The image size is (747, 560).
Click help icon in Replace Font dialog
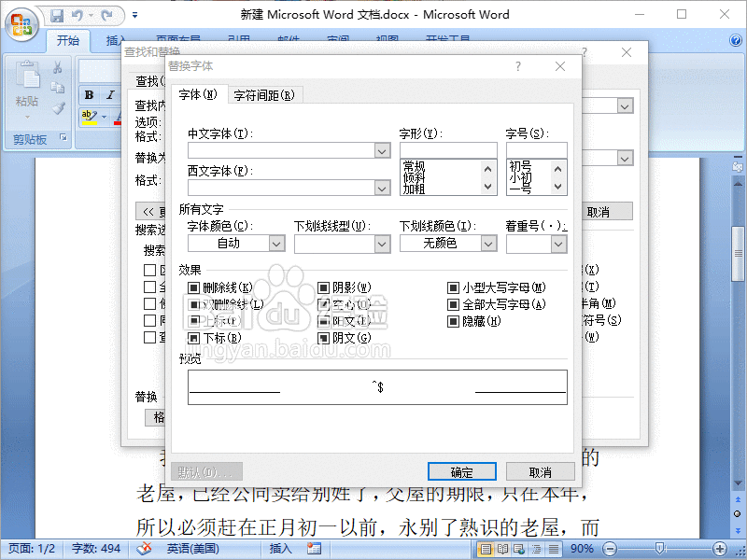(x=518, y=66)
